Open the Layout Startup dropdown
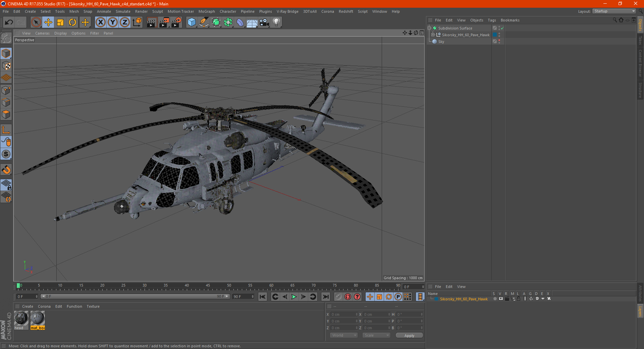This screenshot has height=349, width=644. [614, 11]
